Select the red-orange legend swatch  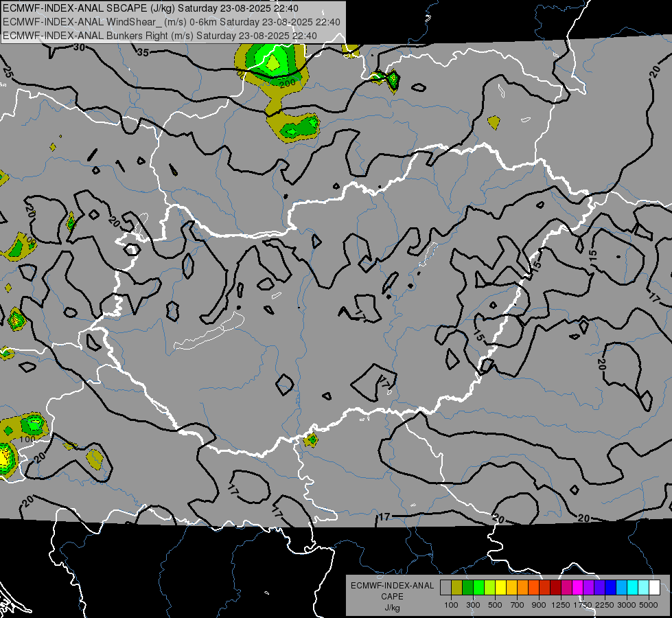533,588
